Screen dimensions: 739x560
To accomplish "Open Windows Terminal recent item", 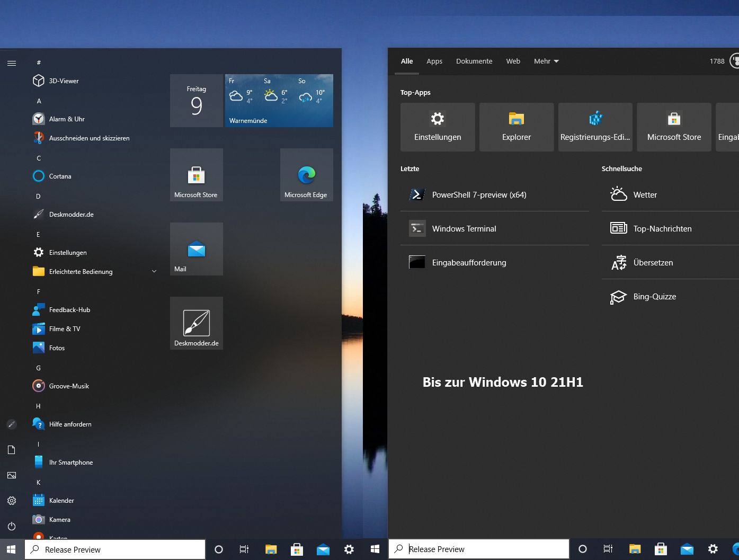I will click(x=495, y=228).
